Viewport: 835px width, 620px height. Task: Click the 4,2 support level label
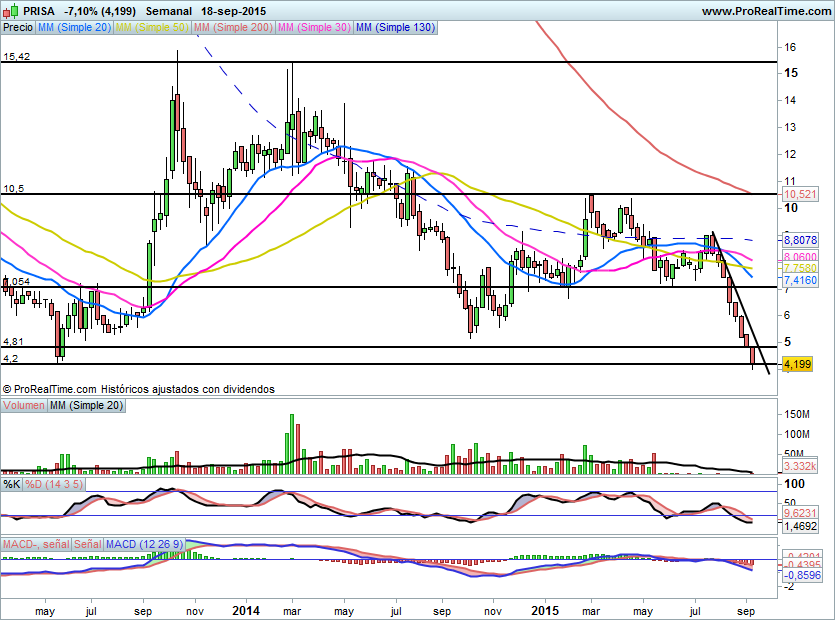point(11,358)
